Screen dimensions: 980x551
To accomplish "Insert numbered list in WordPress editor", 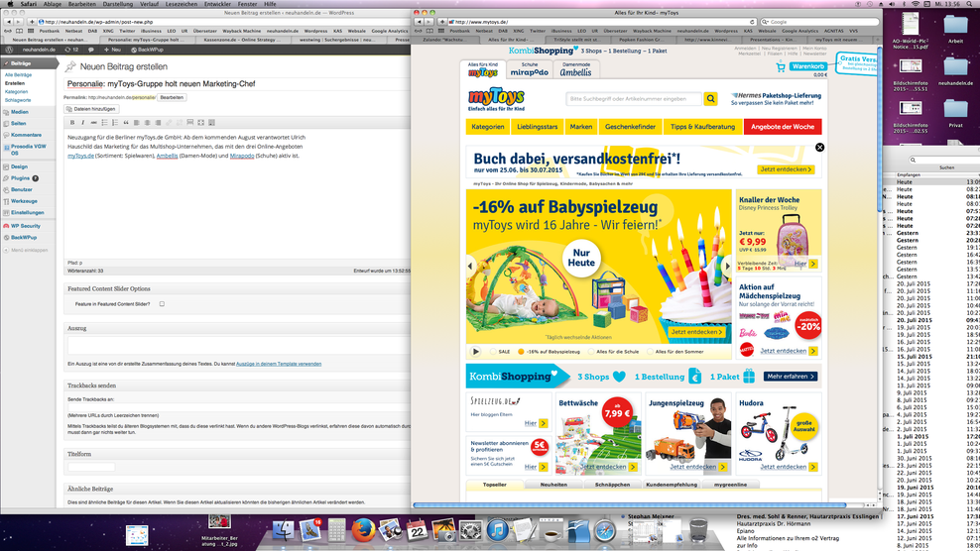I will (115, 123).
